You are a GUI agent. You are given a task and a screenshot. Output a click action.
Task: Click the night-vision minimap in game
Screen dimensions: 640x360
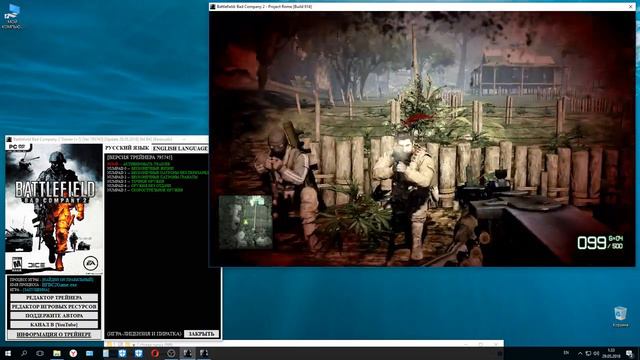246,222
